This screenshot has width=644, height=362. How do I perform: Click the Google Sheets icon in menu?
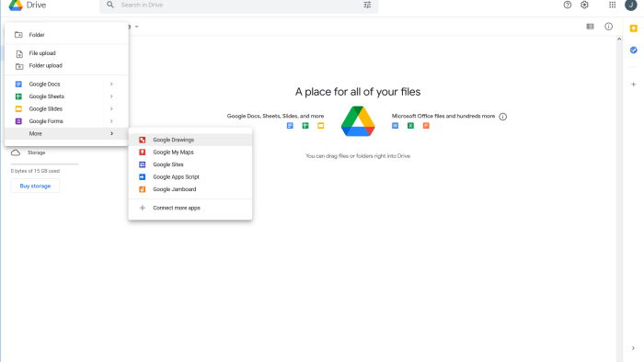pyautogui.click(x=18, y=96)
